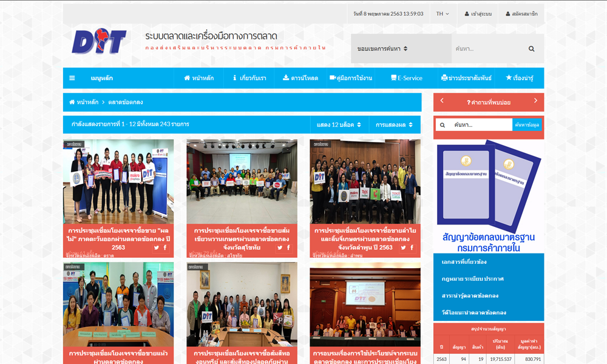This screenshot has height=364, width=607.
Task: Share the ลำพูน card on Twitter
Action: pos(404,248)
